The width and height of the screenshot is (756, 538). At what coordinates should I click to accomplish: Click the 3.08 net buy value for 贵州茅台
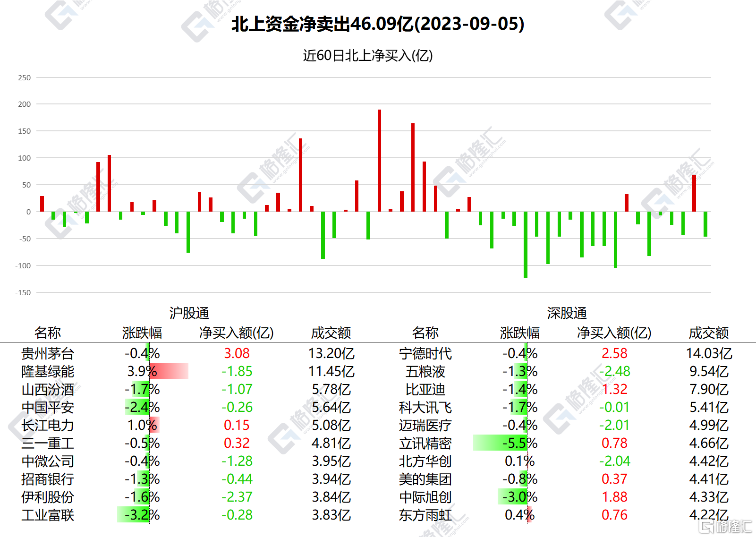(237, 353)
